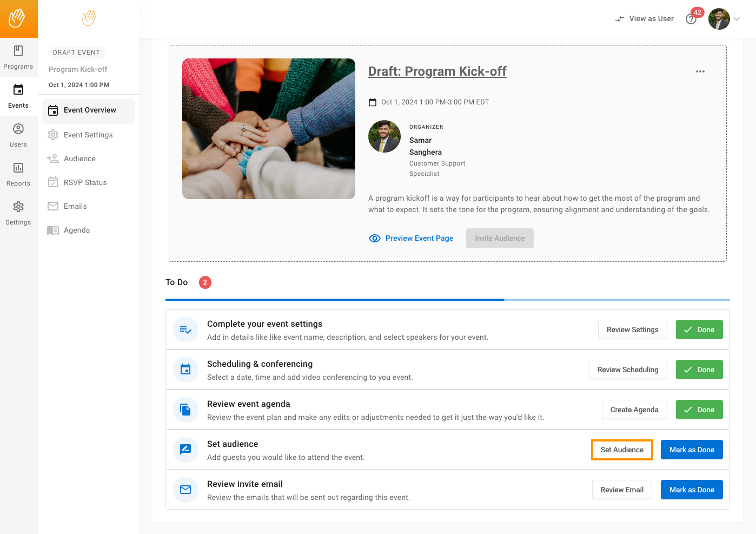
Task: Click the To Do count badge showing 2
Action: [205, 282]
